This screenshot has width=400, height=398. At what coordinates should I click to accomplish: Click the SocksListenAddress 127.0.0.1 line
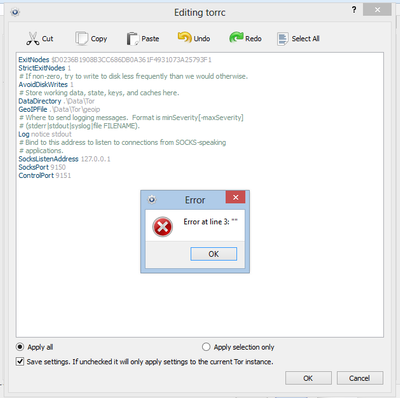pos(64,159)
